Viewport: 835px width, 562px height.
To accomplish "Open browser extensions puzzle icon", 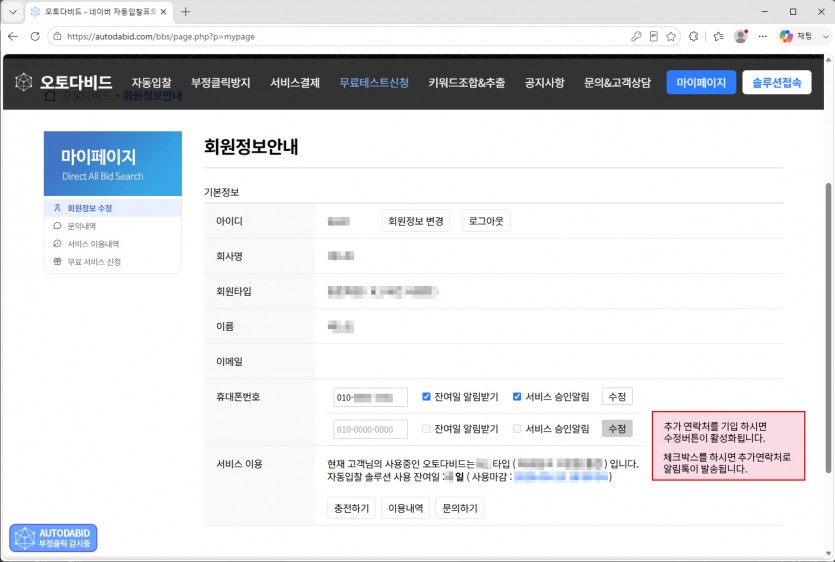I will click(693, 36).
